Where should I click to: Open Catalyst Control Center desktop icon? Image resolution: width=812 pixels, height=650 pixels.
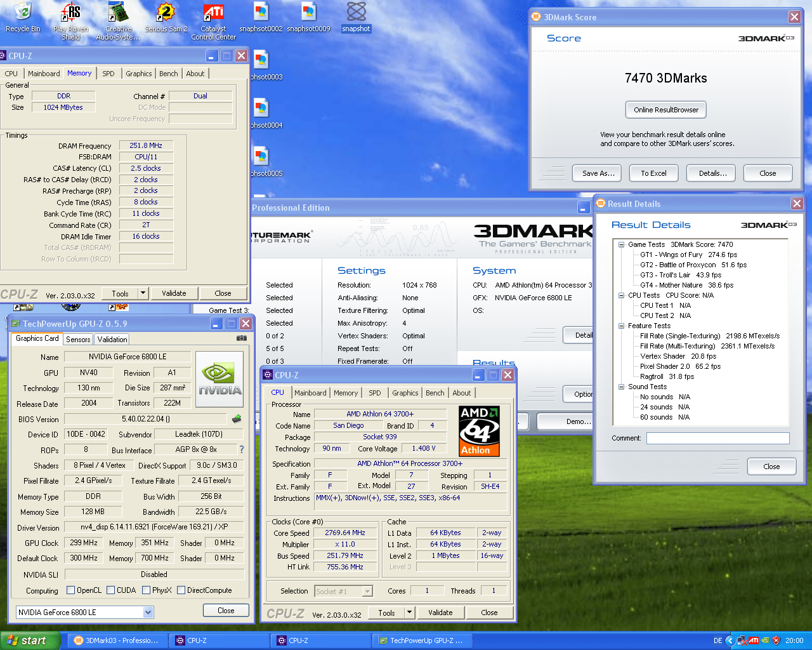214,20
